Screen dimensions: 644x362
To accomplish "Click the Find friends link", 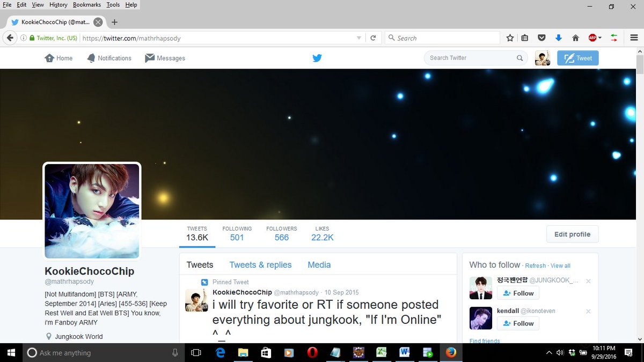I will tap(485, 341).
